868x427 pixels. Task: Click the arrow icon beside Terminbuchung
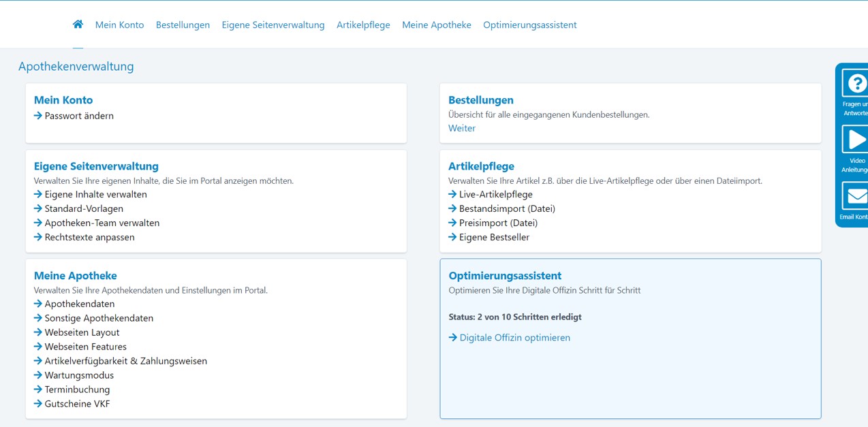point(38,390)
